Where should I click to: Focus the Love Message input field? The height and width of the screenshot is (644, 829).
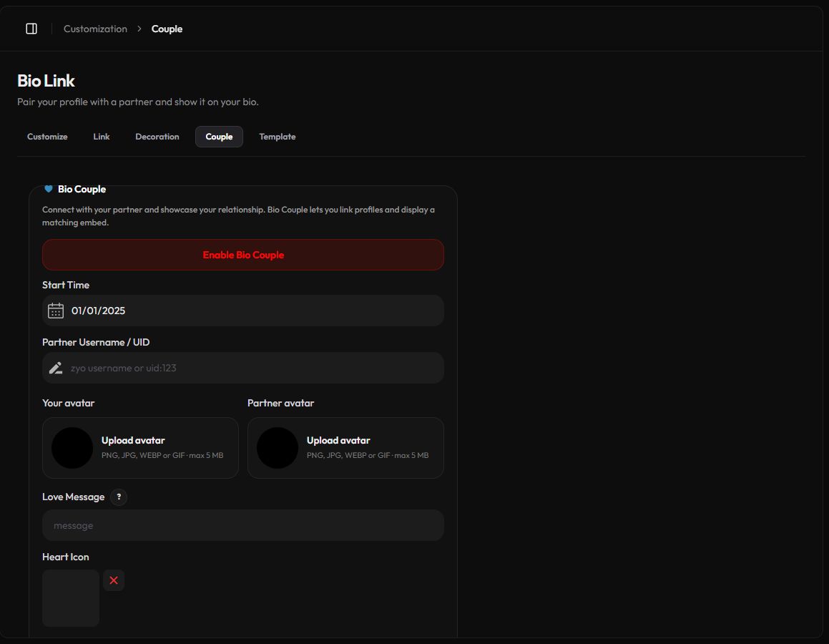(243, 525)
